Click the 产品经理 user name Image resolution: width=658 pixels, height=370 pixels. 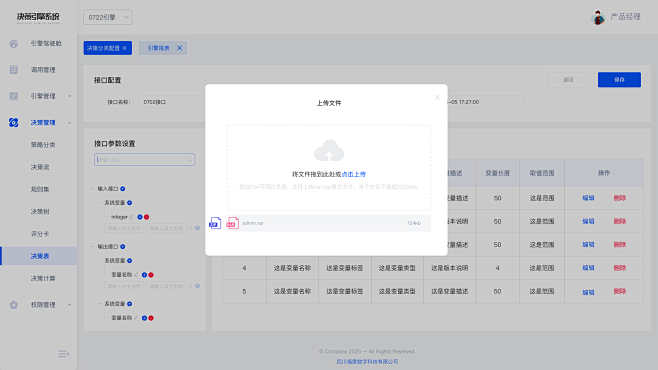tap(625, 17)
